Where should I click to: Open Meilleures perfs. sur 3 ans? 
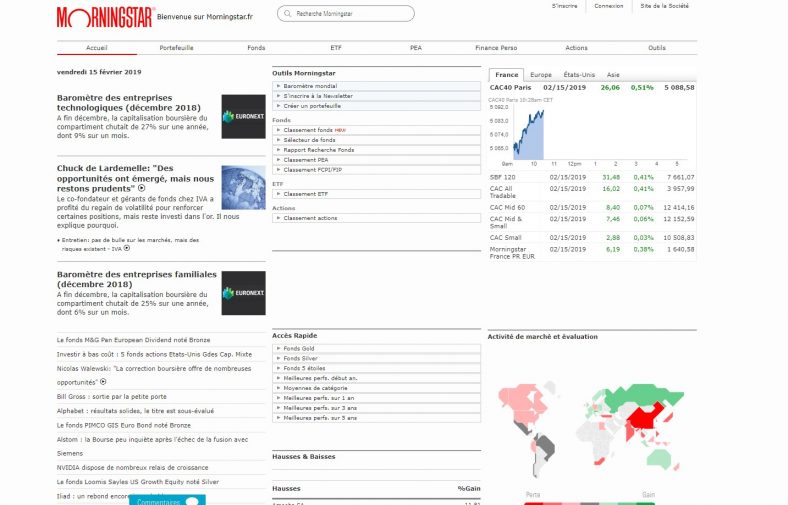(x=320, y=408)
